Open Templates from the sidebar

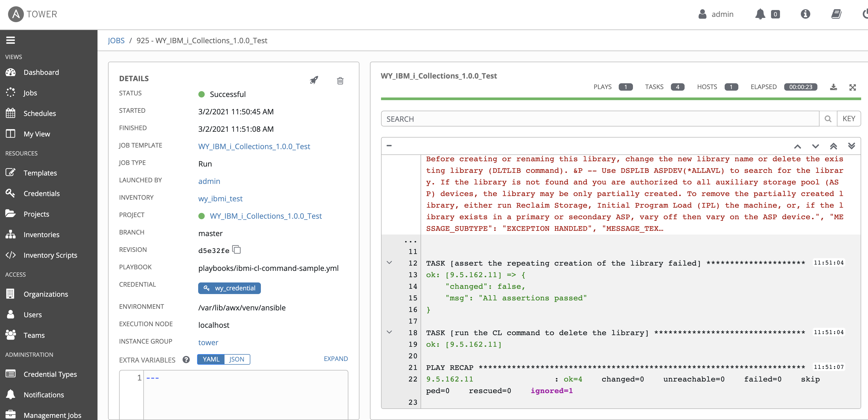(40, 173)
